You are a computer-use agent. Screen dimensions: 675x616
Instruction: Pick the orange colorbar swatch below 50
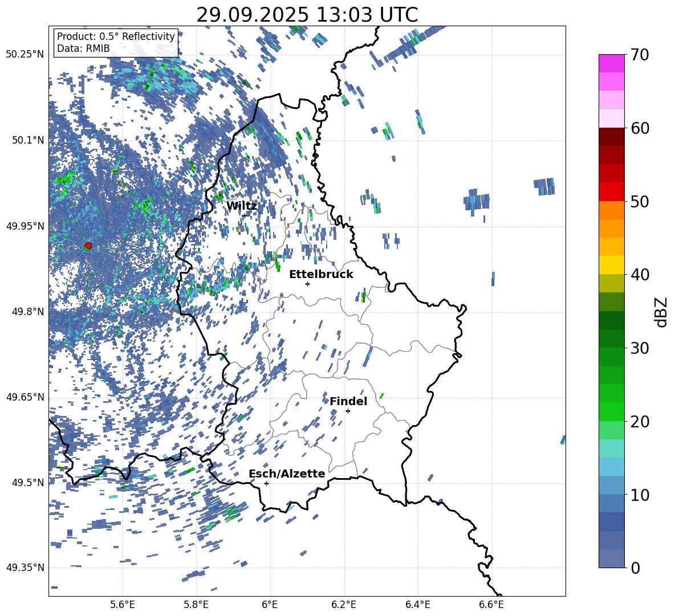(611, 210)
